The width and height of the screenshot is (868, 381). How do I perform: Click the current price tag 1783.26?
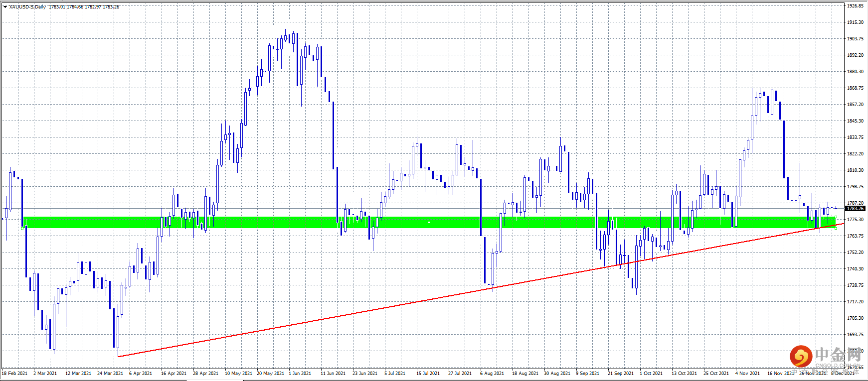[855, 209]
